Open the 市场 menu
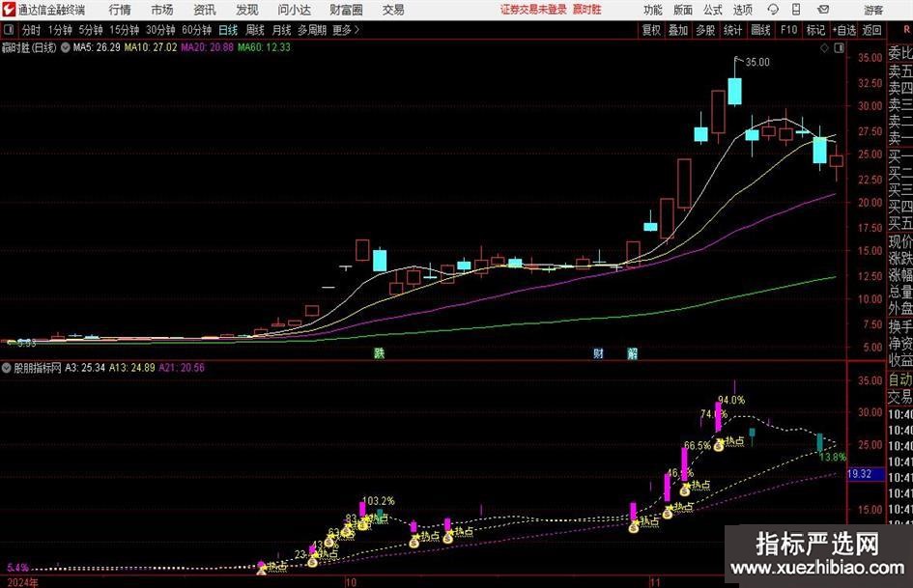Viewport: 913px width, 588px height. 162,10
